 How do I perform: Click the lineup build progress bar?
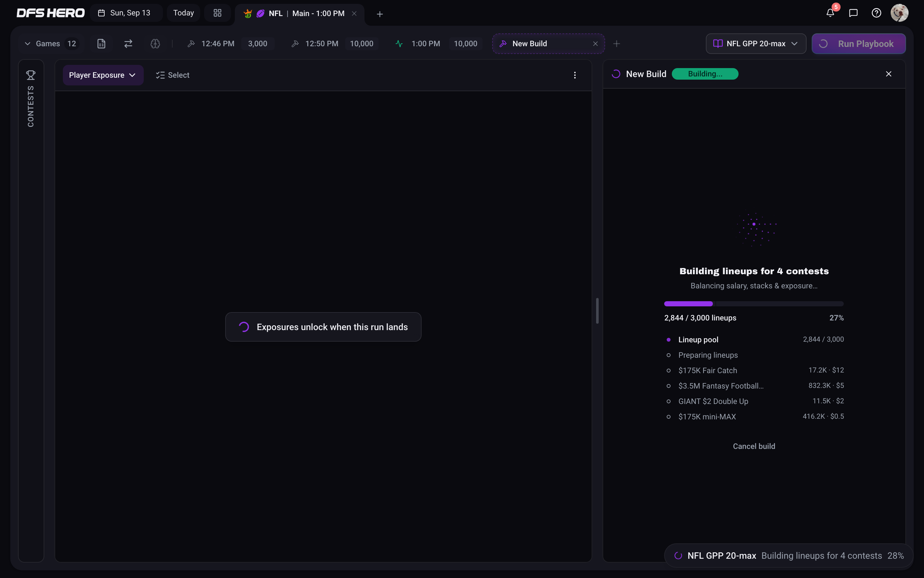pos(754,303)
